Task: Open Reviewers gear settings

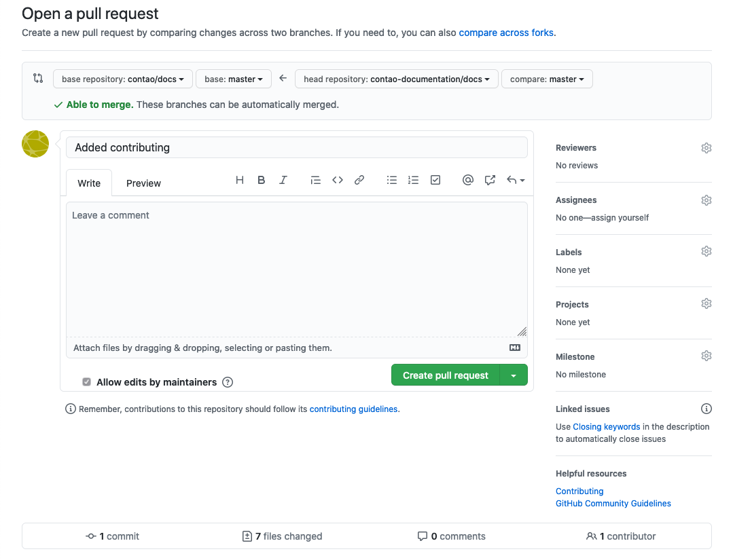Action: 706,148
